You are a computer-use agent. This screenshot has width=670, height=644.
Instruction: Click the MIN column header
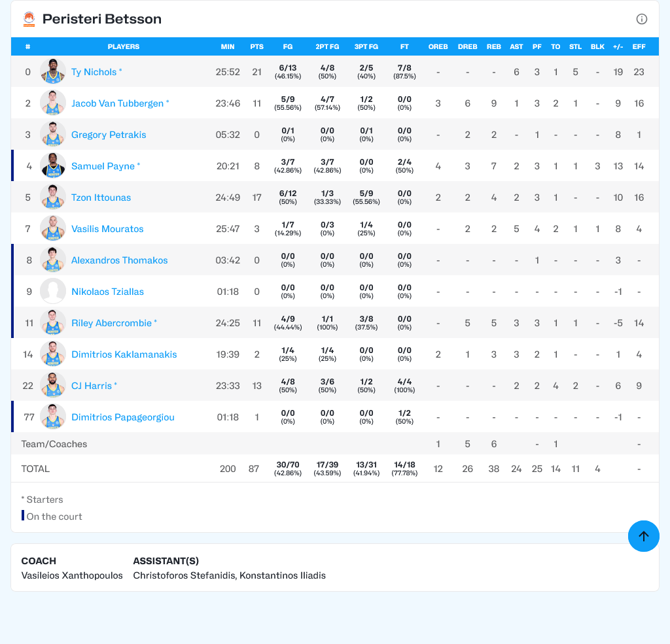click(228, 46)
